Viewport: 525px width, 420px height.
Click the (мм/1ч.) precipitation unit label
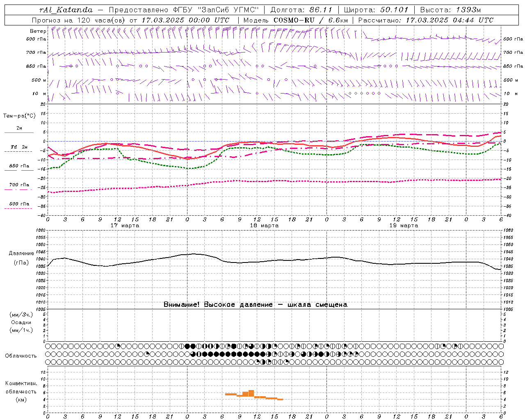tap(21, 330)
